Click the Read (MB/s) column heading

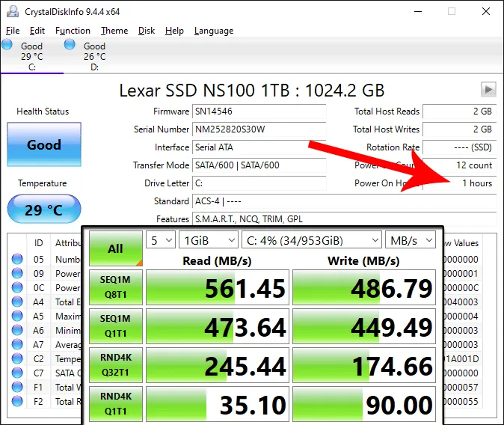pos(218,260)
